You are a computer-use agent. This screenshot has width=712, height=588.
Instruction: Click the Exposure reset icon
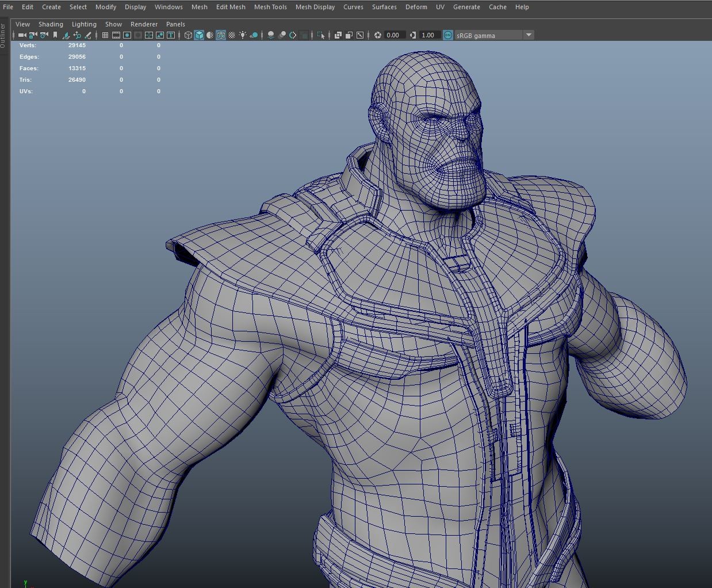tap(377, 35)
